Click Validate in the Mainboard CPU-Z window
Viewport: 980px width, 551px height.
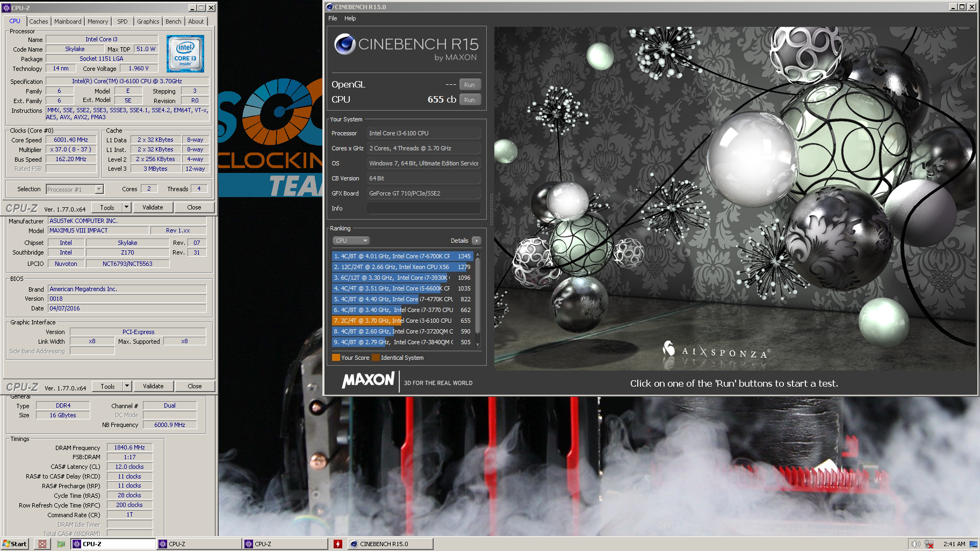coord(153,386)
